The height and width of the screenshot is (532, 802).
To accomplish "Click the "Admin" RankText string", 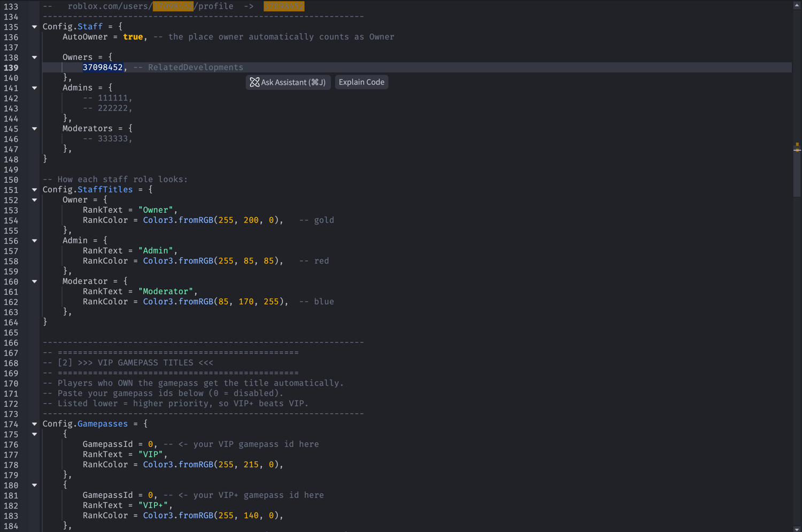I will 156,251.
